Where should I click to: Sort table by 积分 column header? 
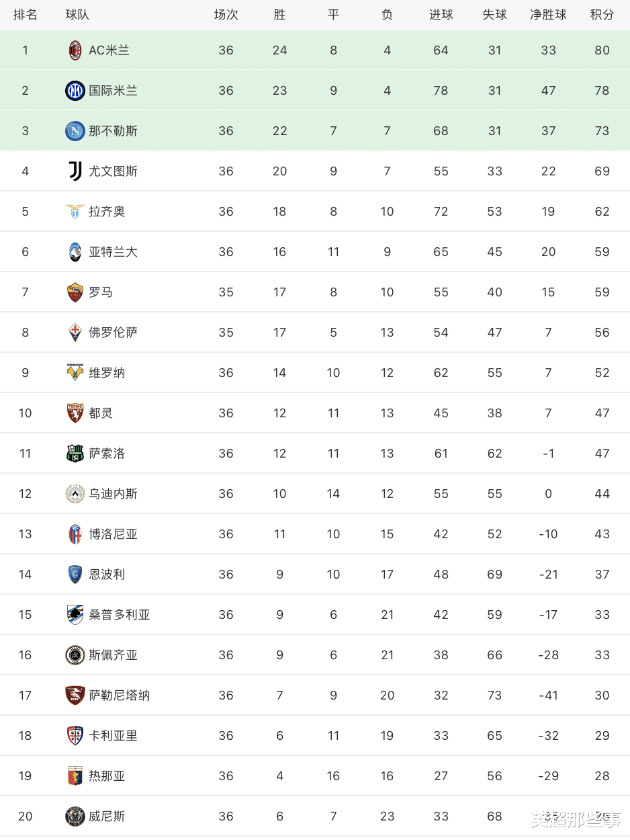coord(602,15)
